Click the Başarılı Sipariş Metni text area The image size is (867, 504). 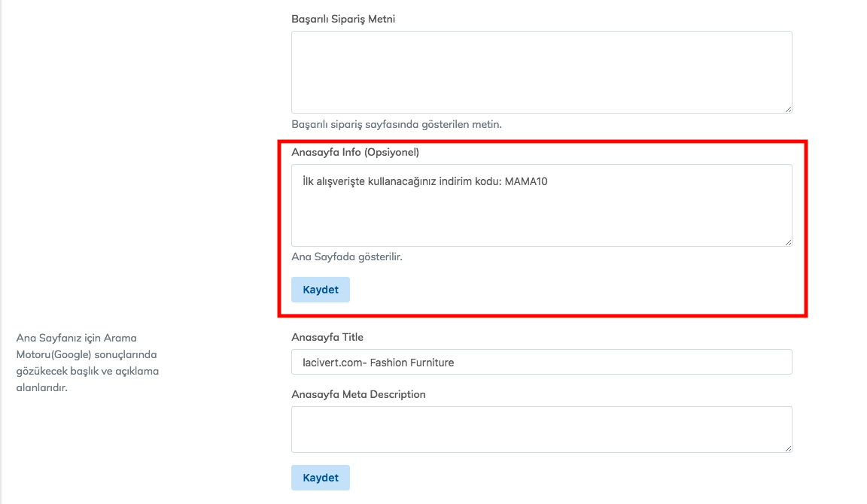click(x=541, y=72)
